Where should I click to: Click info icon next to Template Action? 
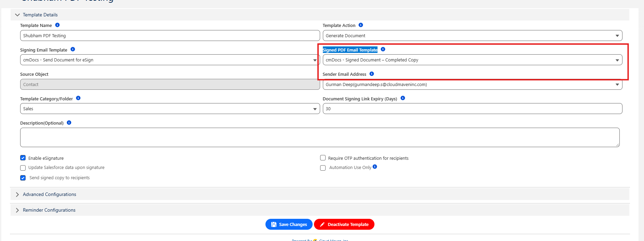click(x=361, y=25)
